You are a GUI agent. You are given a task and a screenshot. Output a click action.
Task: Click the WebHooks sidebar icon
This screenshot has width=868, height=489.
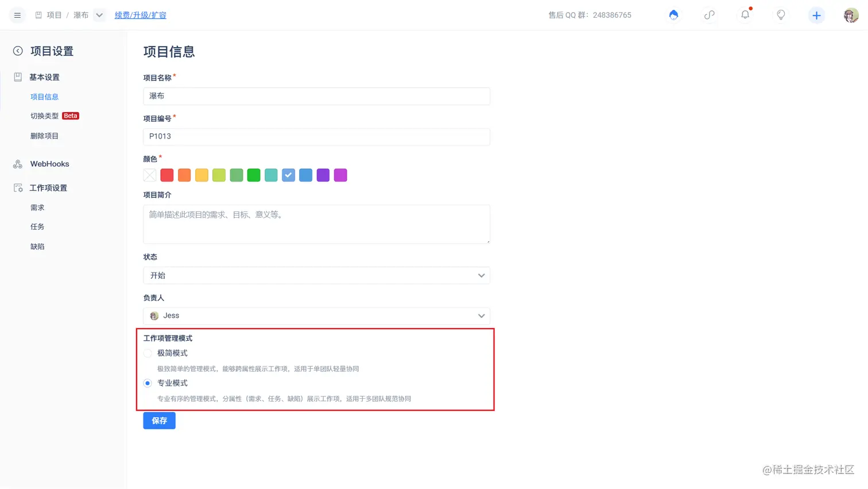click(18, 164)
